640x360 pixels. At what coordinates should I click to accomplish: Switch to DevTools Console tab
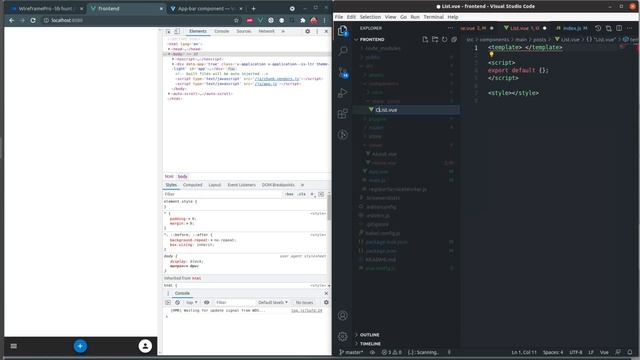tap(222, 31)
